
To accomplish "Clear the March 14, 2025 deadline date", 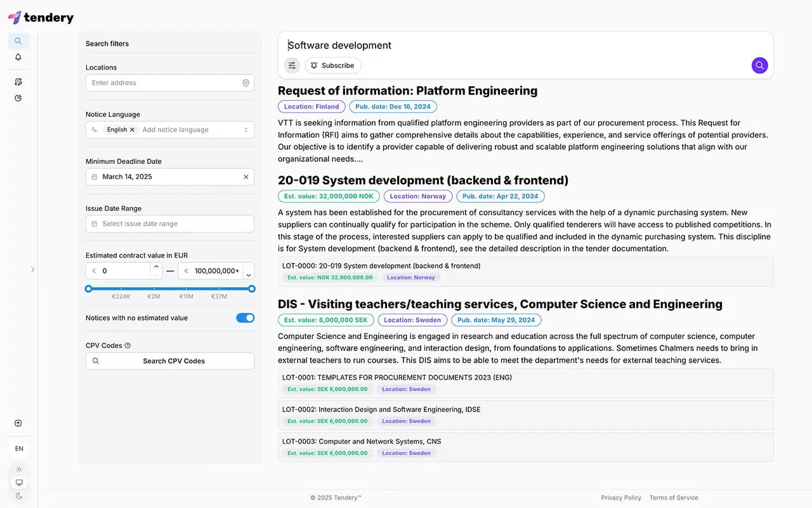I will pos(246,177).
